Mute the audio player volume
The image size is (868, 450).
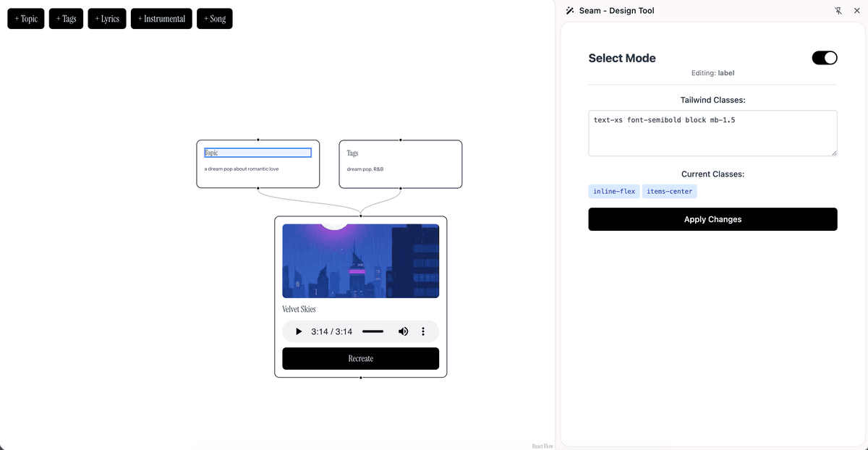403,331
